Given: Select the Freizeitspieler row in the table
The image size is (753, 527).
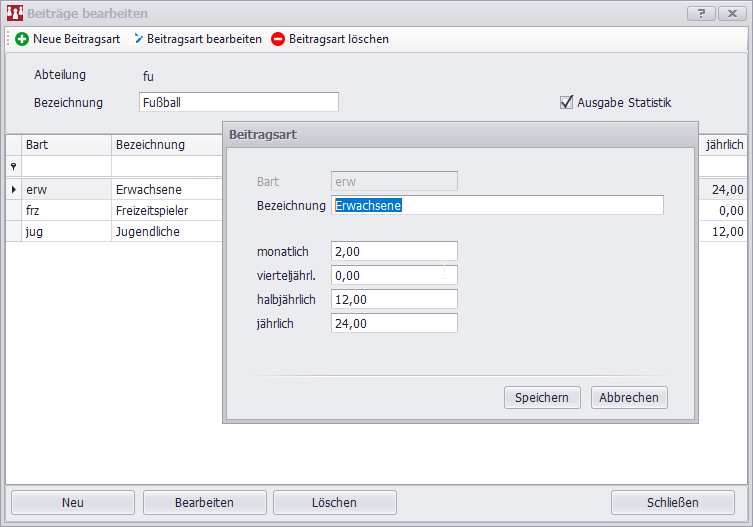Looking at the screenshot, I should (x=152, y=211).
